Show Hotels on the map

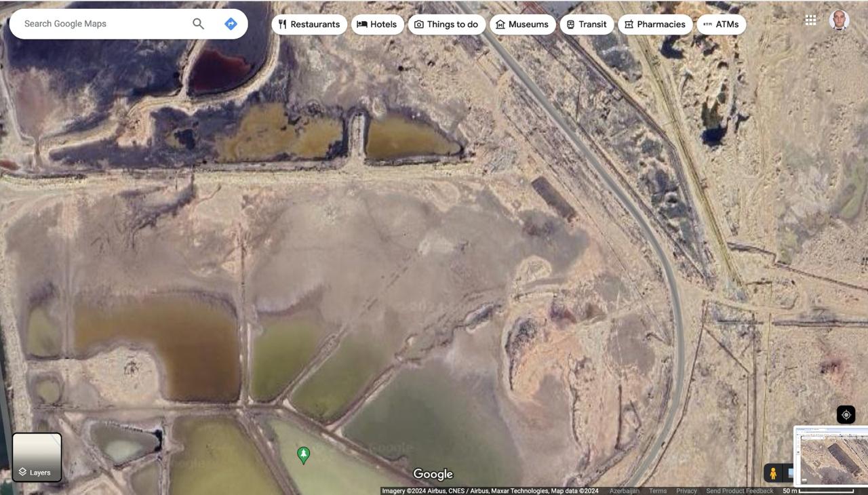click(x=377, y=24)
